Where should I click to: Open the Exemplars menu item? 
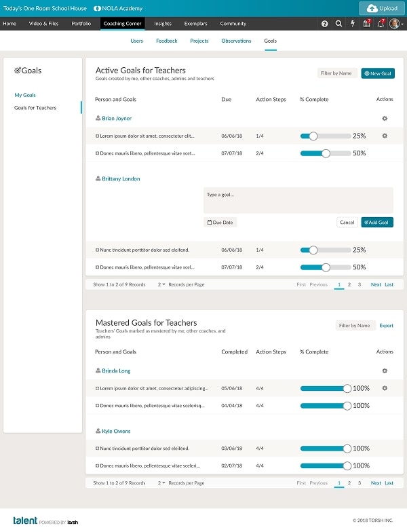[195, 24]
